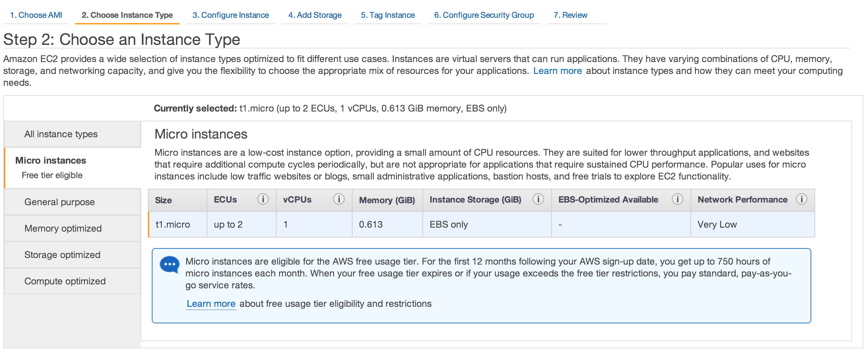
Task: Open 4. Add Storage step
Action: (315, 15)
